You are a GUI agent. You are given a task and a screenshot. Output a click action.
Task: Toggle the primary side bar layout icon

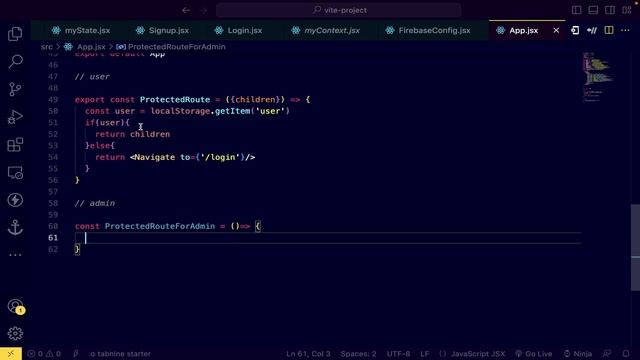[576, 10]
